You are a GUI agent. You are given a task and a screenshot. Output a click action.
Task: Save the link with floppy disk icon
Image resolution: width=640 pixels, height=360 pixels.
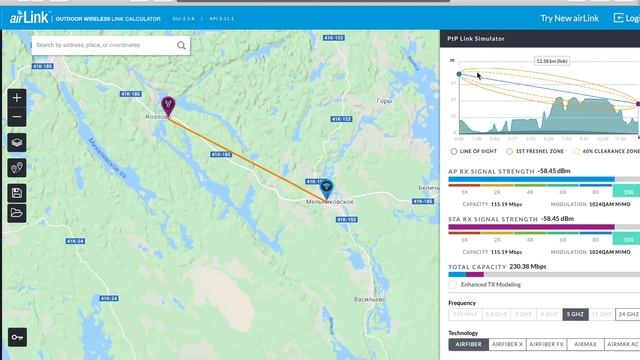click(17, 193)
